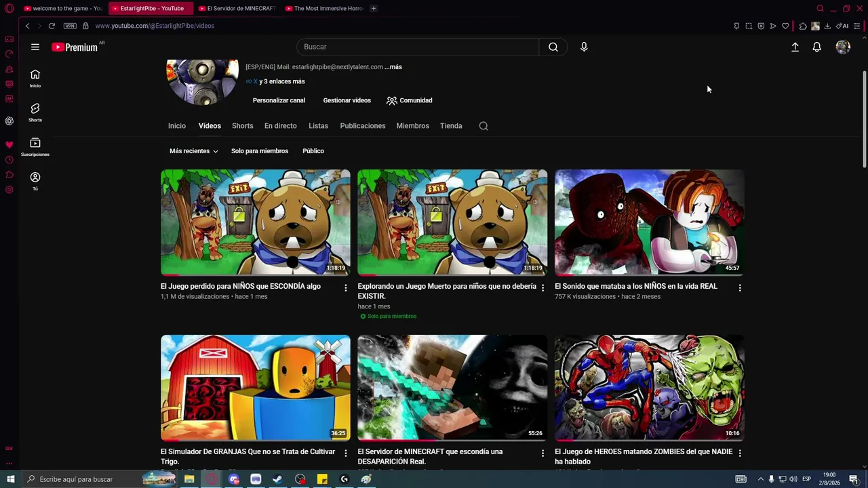Open the browser snapshot capture icon

tap(749, 26)
